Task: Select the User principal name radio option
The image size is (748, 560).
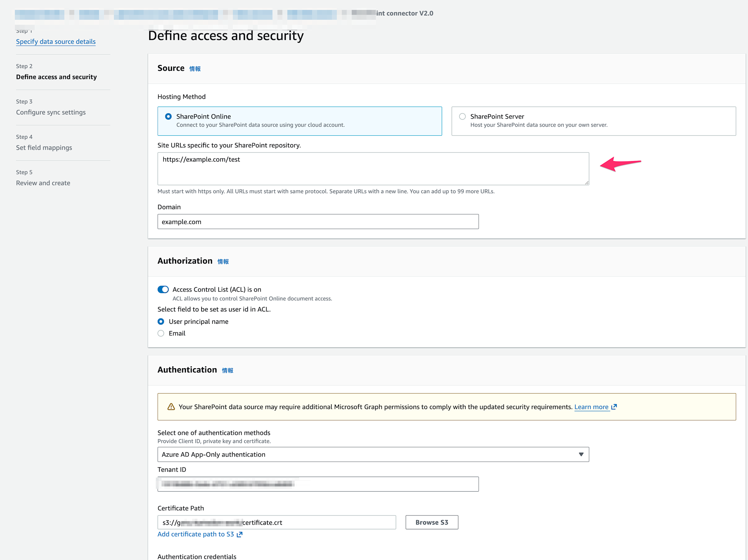Action: pyautogui.click(x=161, y=321)
